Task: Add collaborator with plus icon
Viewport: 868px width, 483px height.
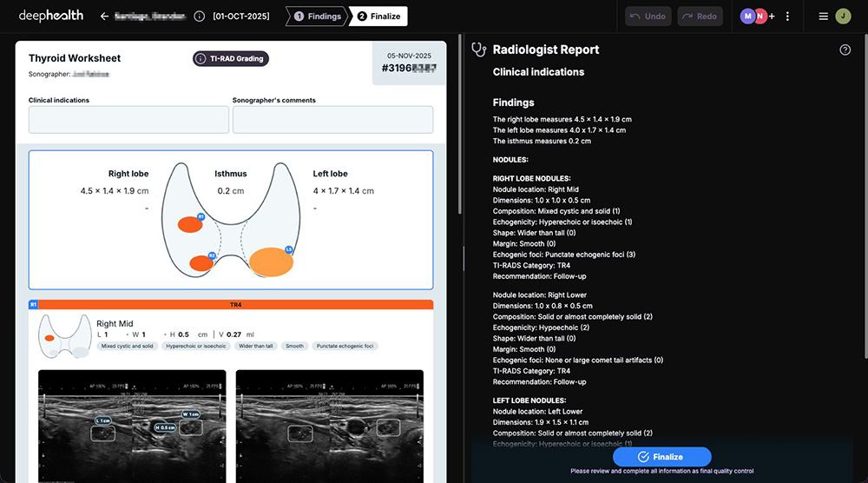Action: click(x=772, y=16)
